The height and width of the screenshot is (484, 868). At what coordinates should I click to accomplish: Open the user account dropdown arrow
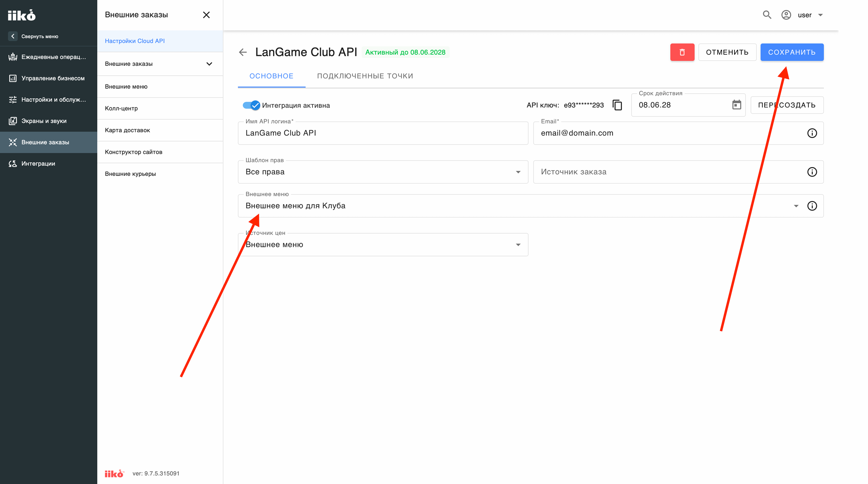[821, 15]
